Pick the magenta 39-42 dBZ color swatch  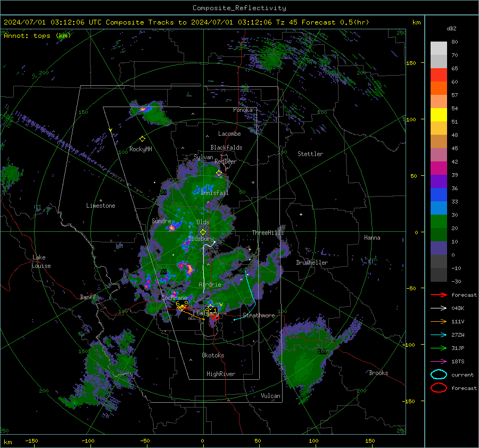pos(439,168)
